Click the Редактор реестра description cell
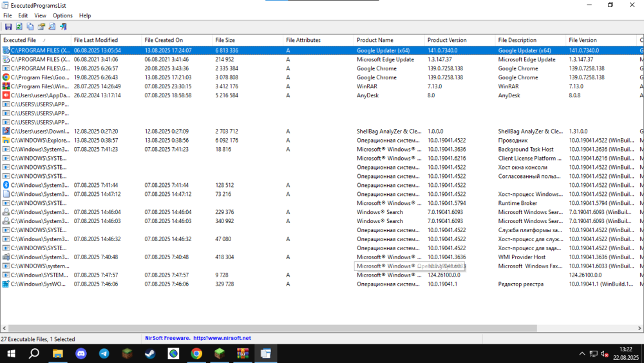 coord(521,284)
